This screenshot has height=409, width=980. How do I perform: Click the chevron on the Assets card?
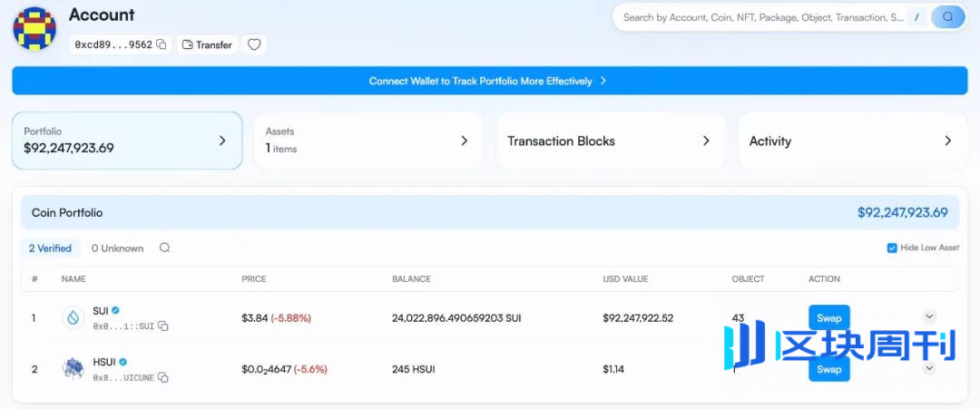tap(464, 141)
